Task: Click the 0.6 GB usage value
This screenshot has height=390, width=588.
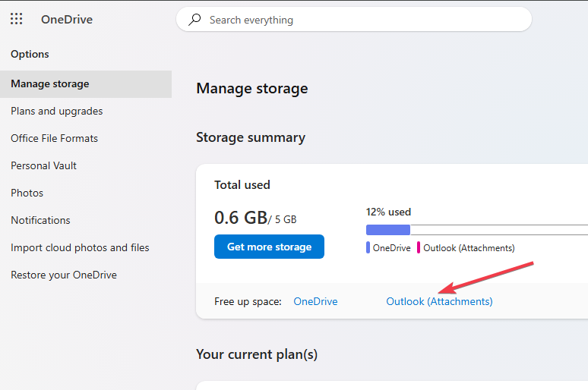Action: point(241,218)
